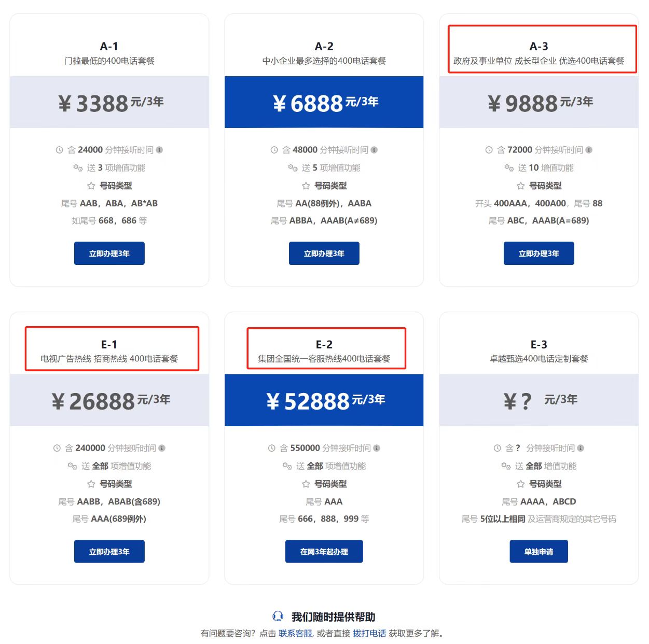Click info icon beside 550000 minutes

coord(377,448)
